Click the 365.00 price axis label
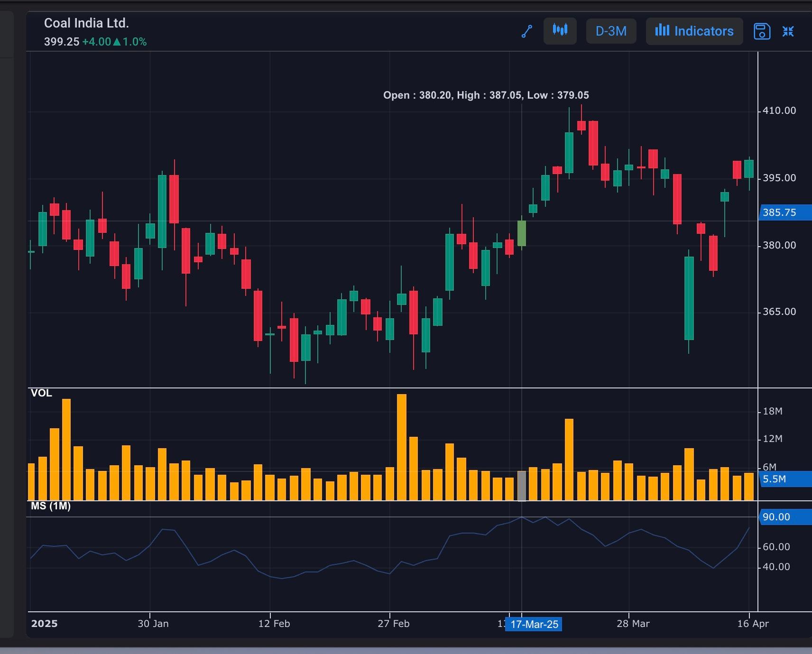The width and height of the screenshot is (812, 654). 779,312
